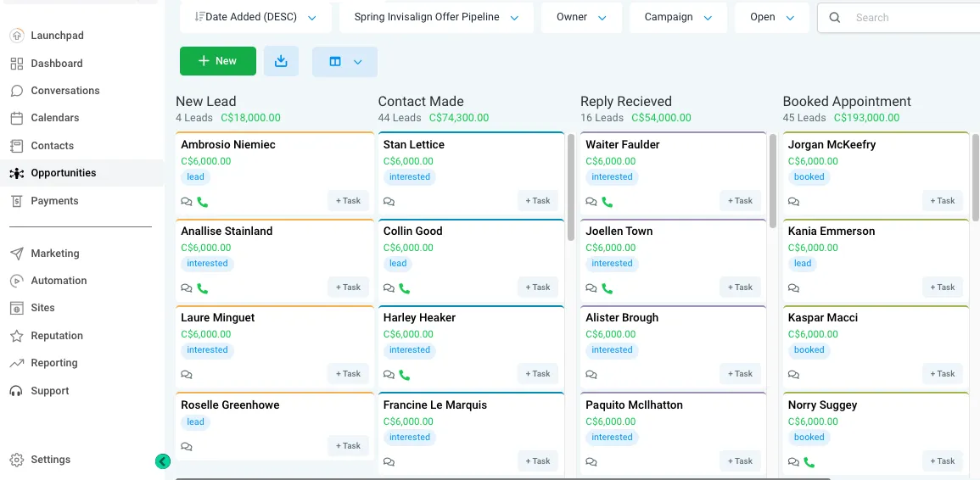Click the Opportunities icon in sidebar
The height and width of the screenshot is (480, 980).
[x=17, y=173]
